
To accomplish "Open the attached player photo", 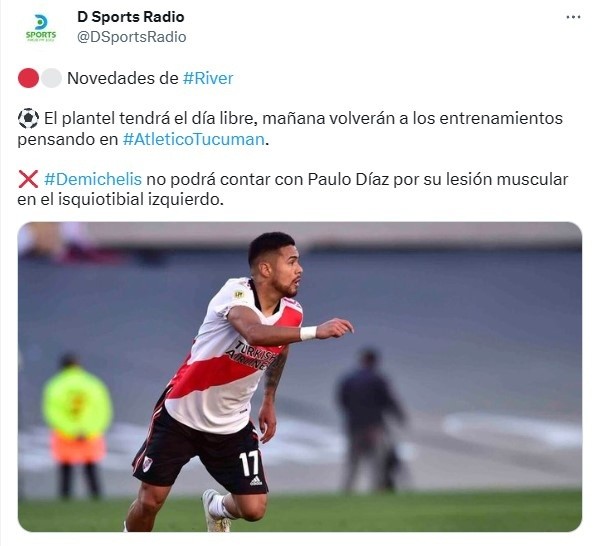I will [300, 377].
